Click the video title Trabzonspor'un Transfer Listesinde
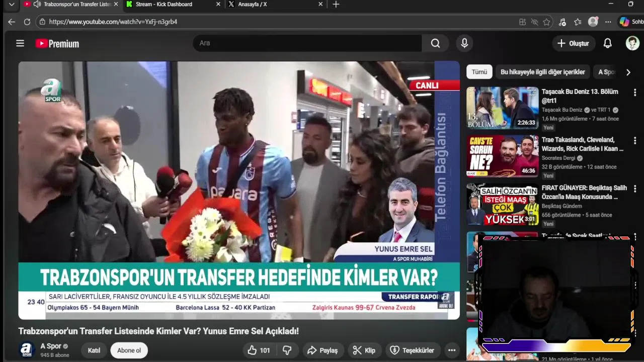Screen dimensions: 644x362 (158, 331)
